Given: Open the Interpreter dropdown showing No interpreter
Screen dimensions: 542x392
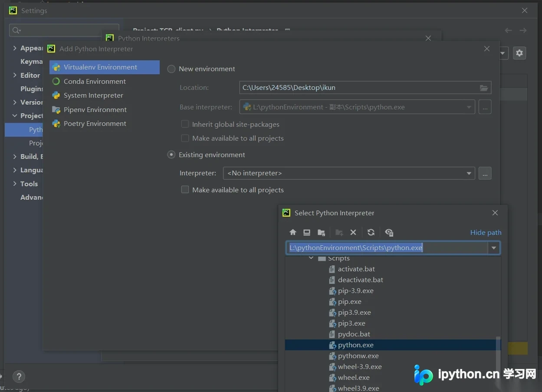Looking at the screenshot, I should pyautogui.click(x=349, y=173).
